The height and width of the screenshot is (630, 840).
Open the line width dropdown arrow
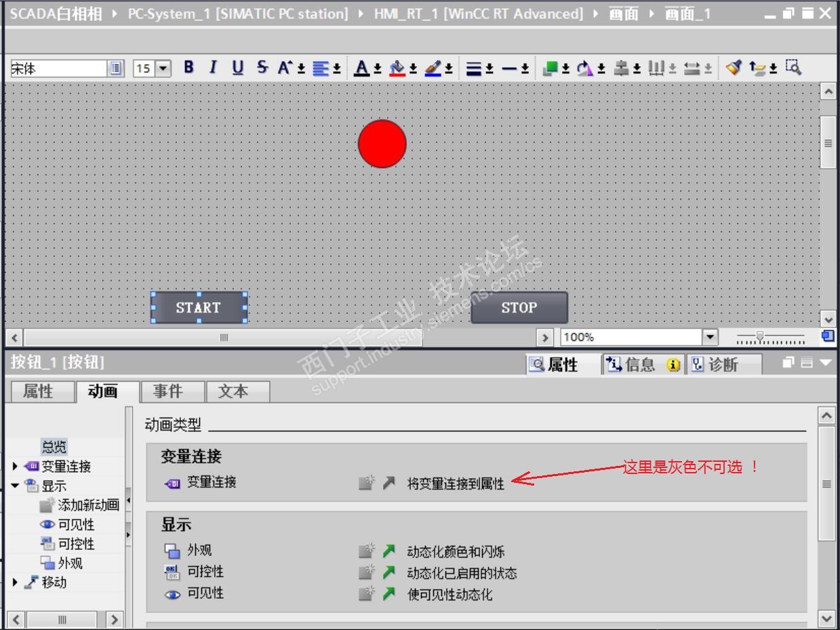click(x=489, y=69)
